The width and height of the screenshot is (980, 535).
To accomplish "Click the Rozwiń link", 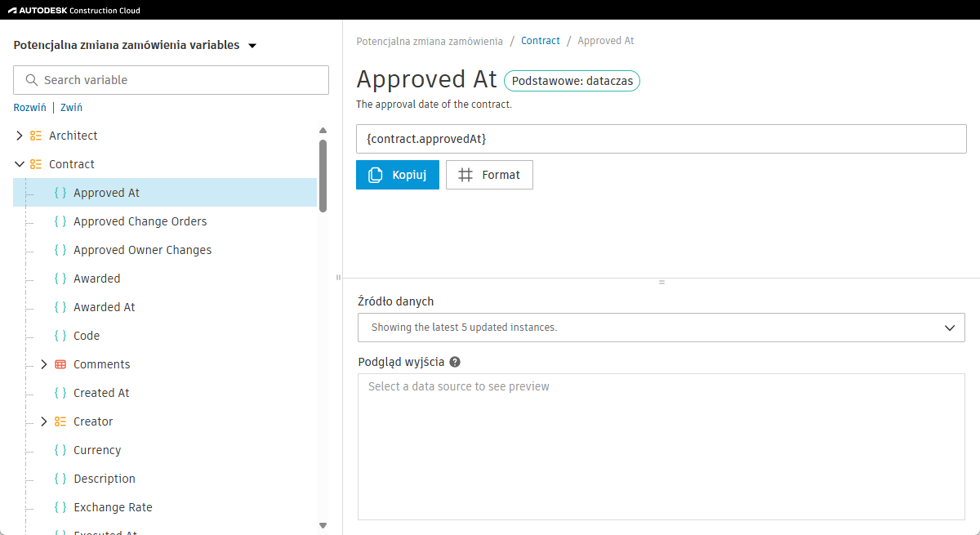I will [29, 107].
